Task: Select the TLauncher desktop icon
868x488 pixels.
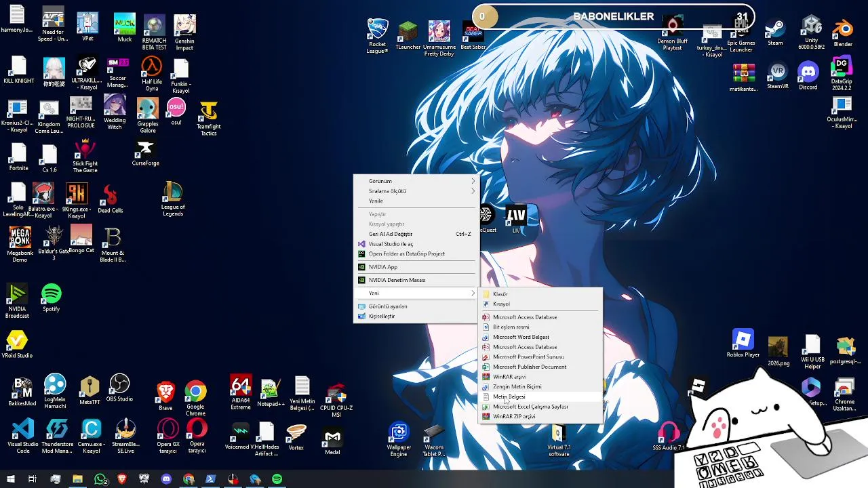Action: pos(408,35)
